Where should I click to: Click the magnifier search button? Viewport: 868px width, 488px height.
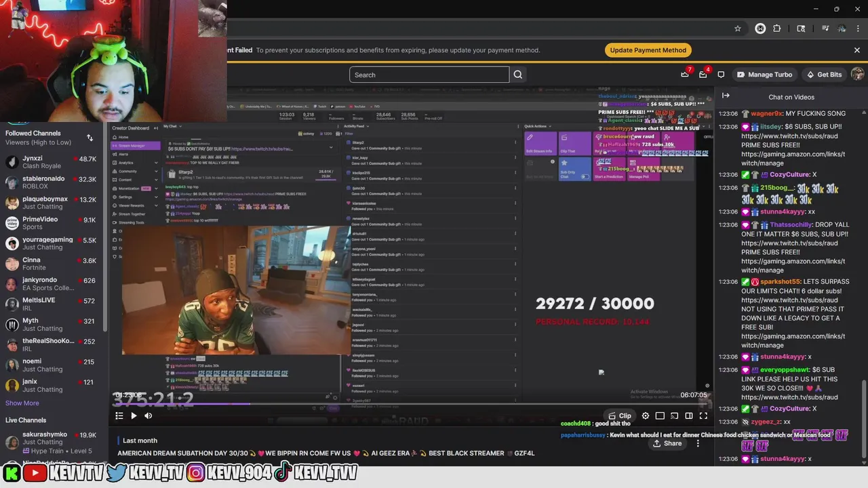click(x=518, y=75)
